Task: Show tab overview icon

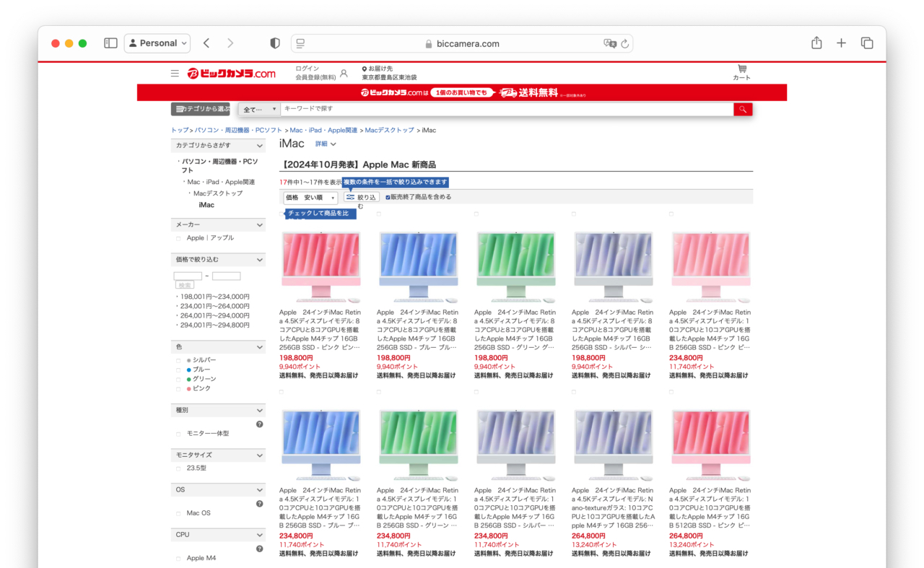Action: click(x=867, y=43)
